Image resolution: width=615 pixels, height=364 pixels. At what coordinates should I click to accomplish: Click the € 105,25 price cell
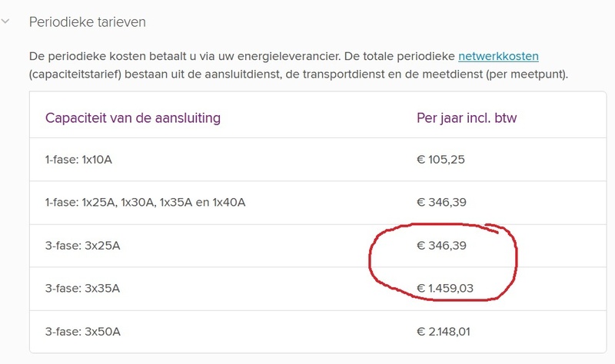pyautogui.click(x=440, y=160)
